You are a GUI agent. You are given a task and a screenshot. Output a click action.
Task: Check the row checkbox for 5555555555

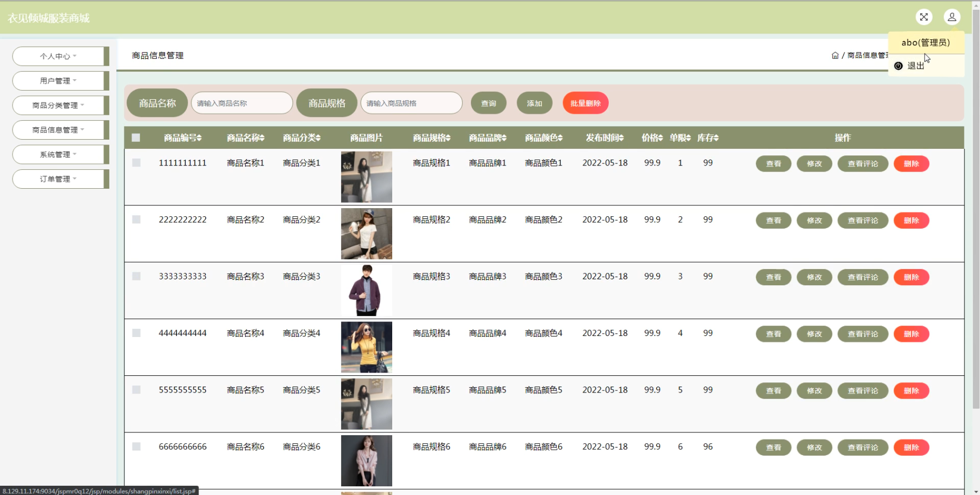[x=136, y=390]
